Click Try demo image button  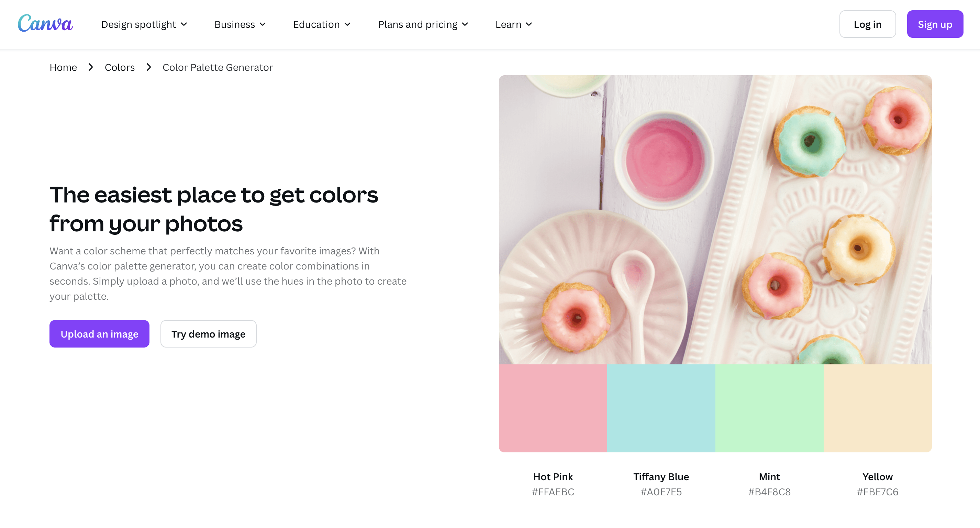[209, 334]
